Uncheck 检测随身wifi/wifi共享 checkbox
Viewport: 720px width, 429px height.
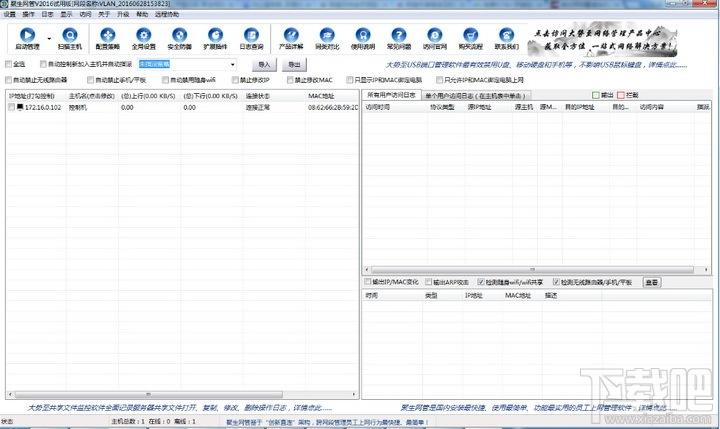(x=481, y=282)
